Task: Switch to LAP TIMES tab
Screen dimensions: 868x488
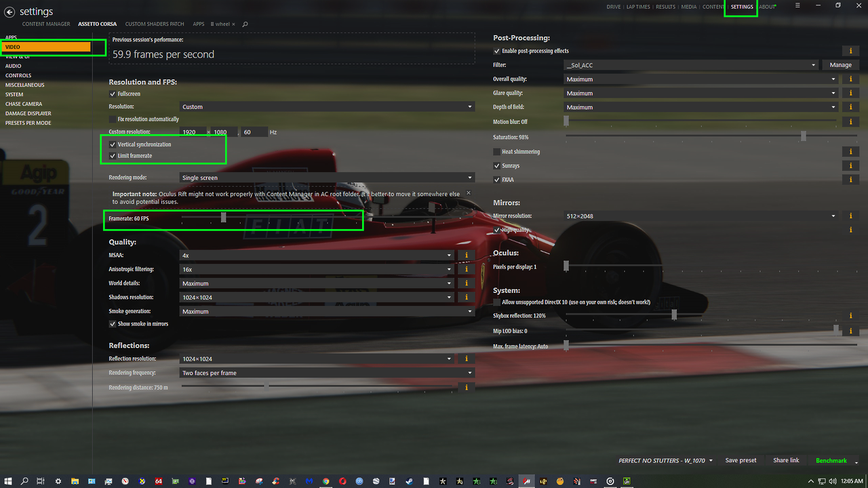Action: point(638,7)
